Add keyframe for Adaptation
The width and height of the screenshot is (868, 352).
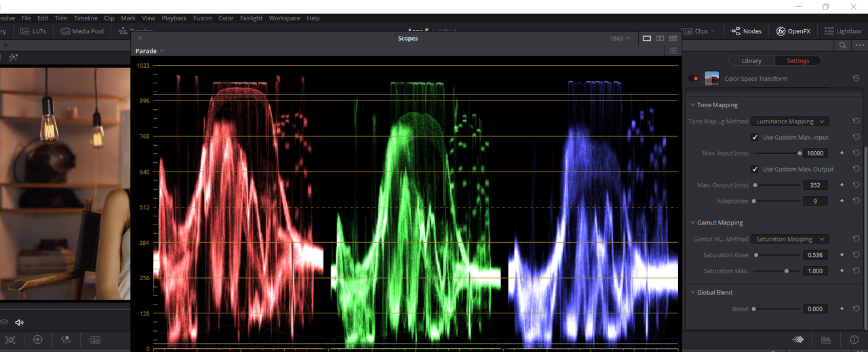coord(842,201)
